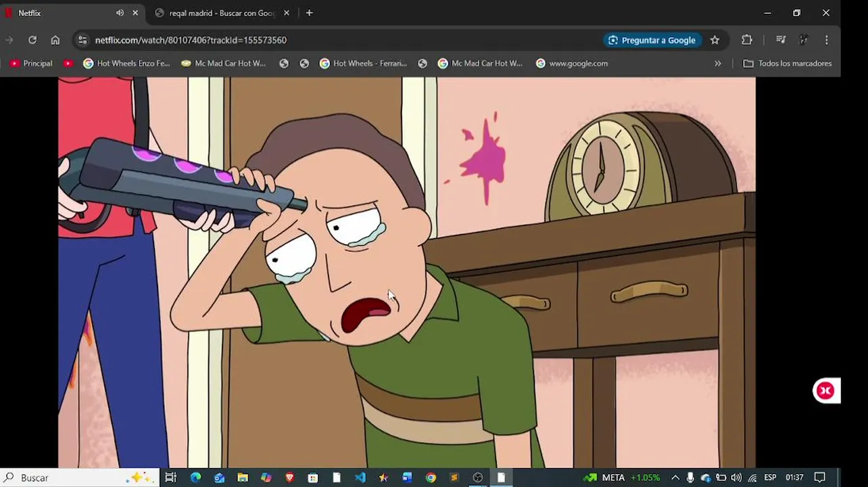Bookmark this page with star icon
The image size is (868, 487).
pos(715,40)
